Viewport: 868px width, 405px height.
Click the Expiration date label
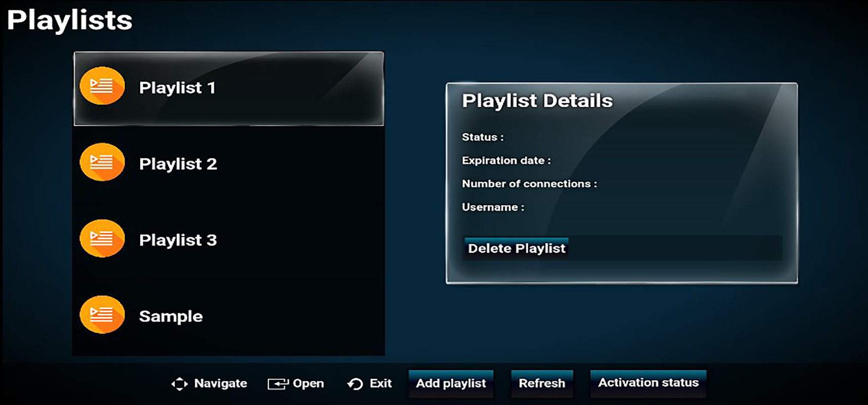506,160
